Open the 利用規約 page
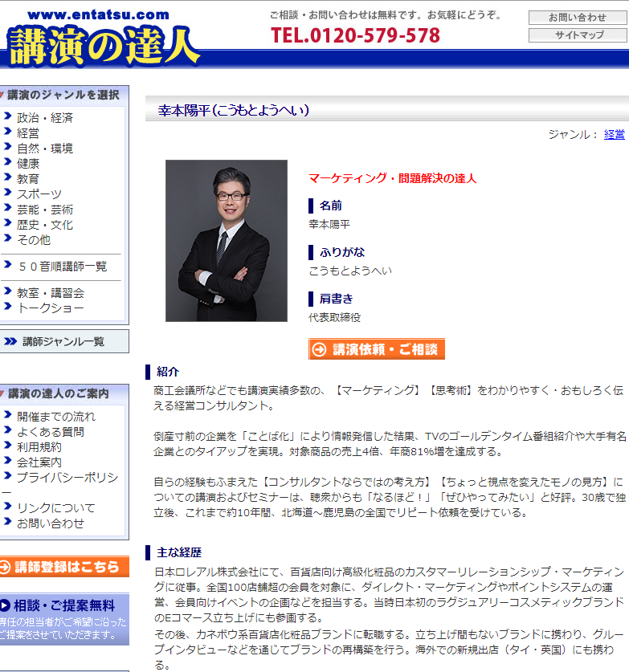 coord(39,446)
